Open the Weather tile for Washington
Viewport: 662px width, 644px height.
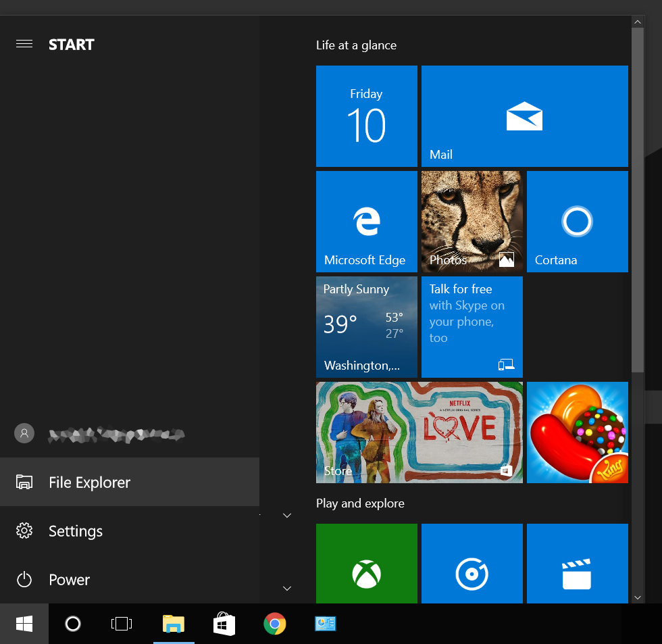coord(366,327)
